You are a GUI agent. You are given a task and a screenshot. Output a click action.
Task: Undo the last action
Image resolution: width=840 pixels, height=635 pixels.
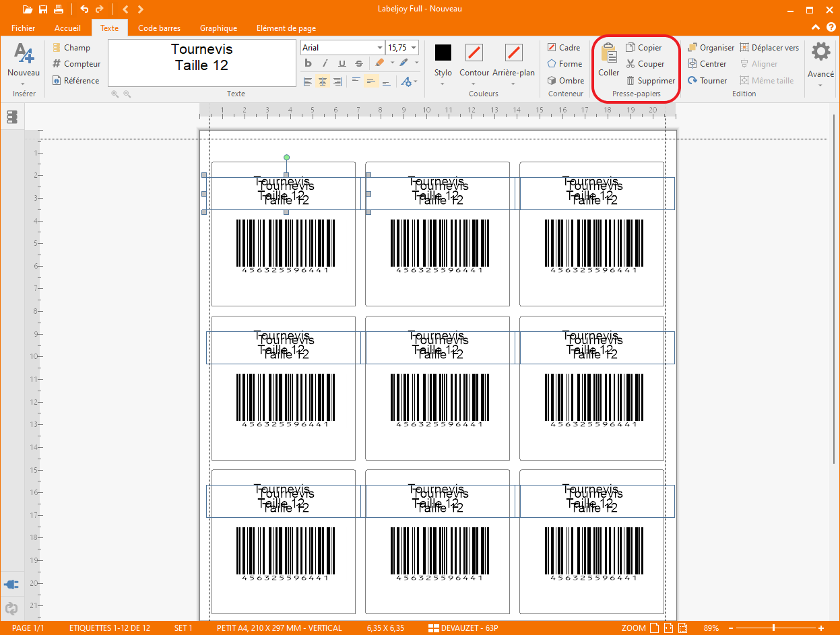[x=84, y=9]
